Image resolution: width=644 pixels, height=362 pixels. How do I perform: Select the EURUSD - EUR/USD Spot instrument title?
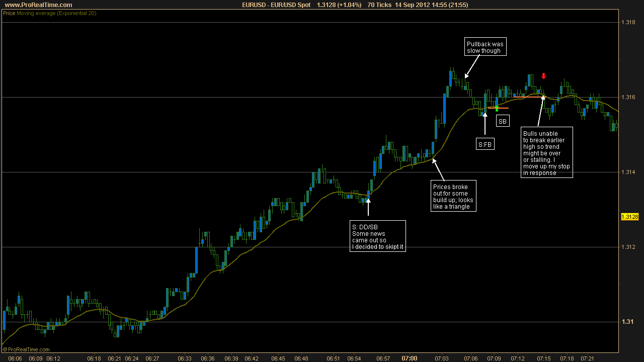276,5
